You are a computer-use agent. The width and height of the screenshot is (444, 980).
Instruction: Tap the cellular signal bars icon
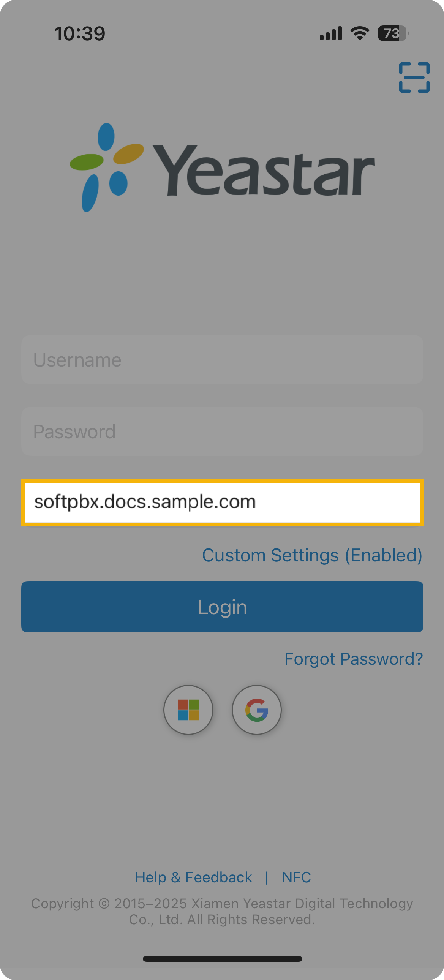(x=330, y=33)
